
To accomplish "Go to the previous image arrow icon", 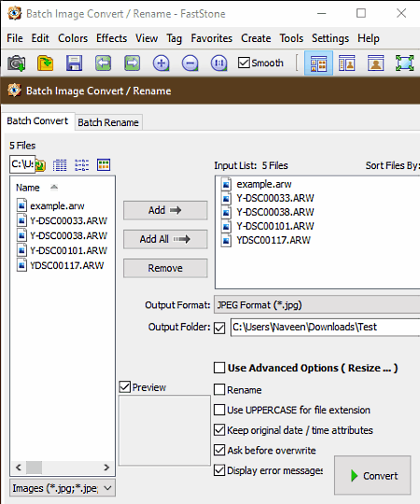I will coord(104,63).
